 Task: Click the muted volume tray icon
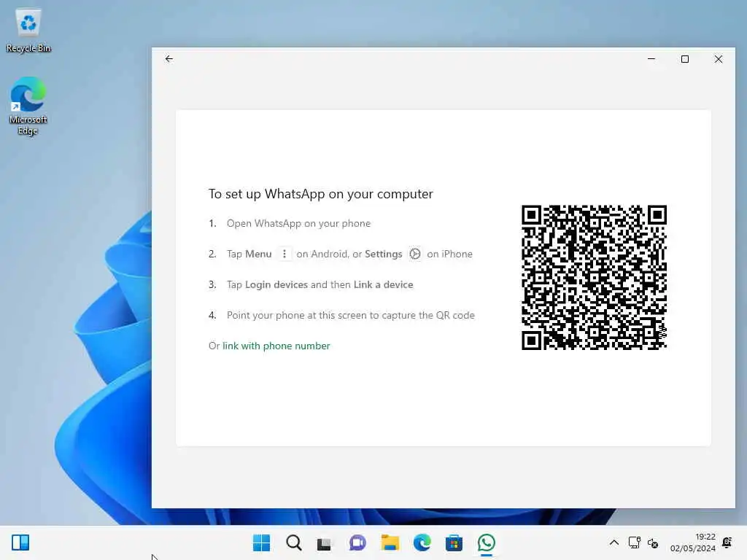653,542
